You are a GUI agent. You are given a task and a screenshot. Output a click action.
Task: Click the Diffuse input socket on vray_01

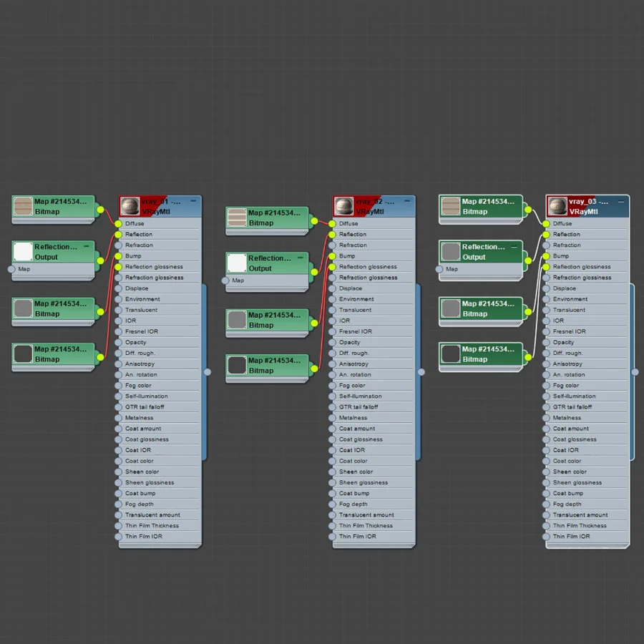(x=118, y=224)
